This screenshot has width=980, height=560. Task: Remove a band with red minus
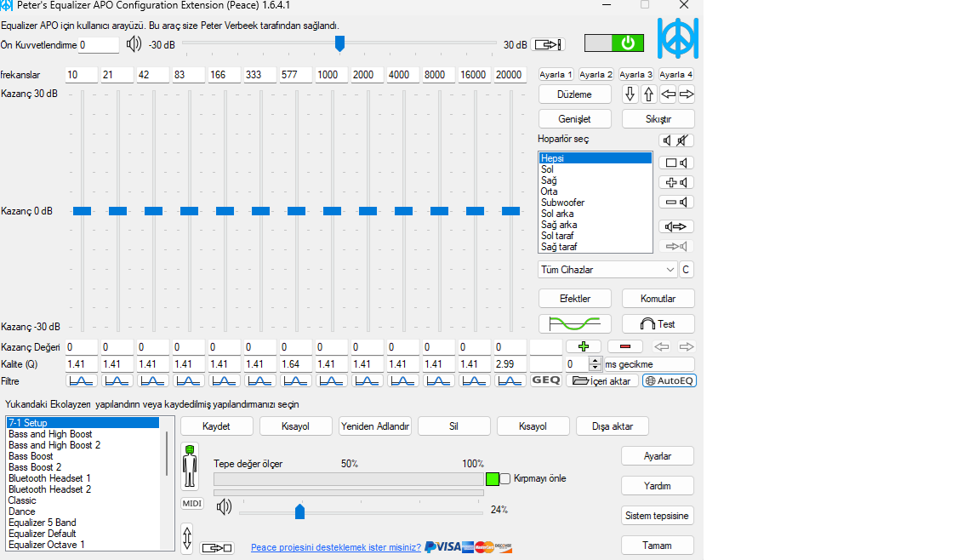pyautogui.click(x=625, y=346)
